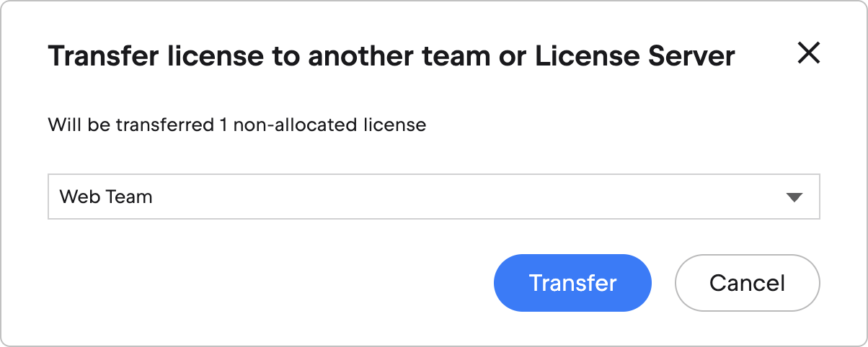The width and height of the screenshot is (868, 347).
Task: Confirm license transfer with the blue button
Action: point(572,283)
